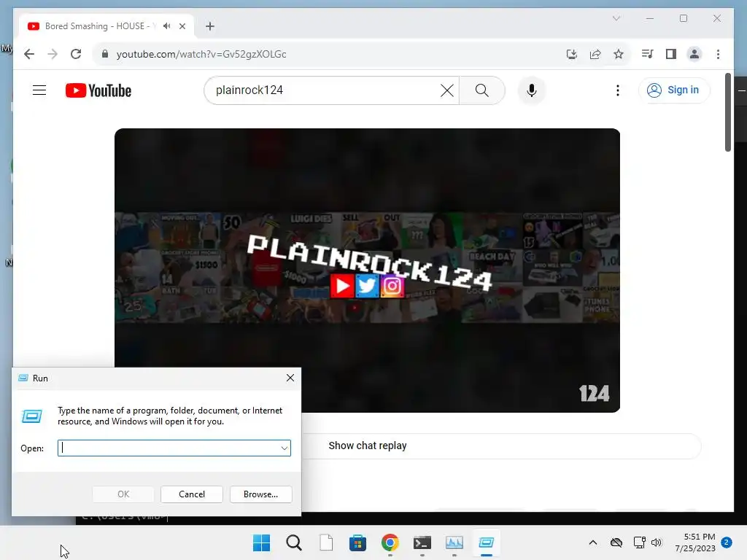Toggle the Chrome side panel
The width and height of the screenshot is (747, 560).
pos(671,54)
